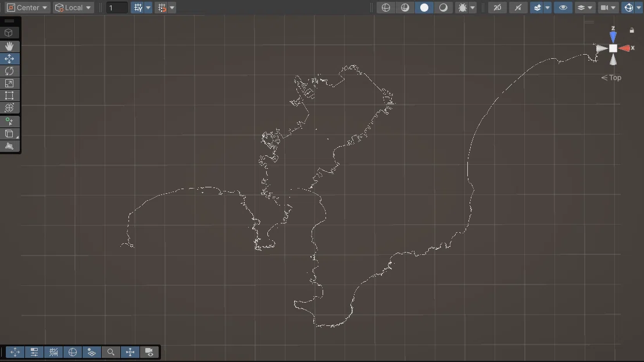The height and width of the screenshot is (362, 644).
Task: Select Shaded draw mode
Action: [424, 8]
